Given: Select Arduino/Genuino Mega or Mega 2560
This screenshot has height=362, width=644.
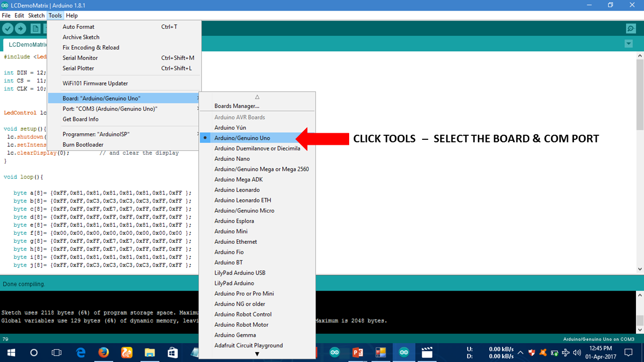Looking at the screenshot, I should (258, 169).
